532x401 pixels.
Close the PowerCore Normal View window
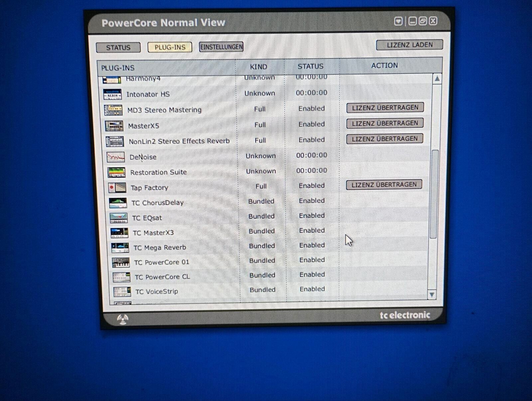[x=433, y=21]
